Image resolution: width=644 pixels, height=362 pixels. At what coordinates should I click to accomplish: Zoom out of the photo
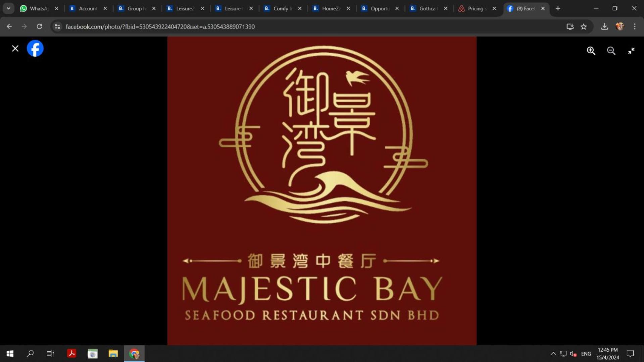(x=611, y=51)
